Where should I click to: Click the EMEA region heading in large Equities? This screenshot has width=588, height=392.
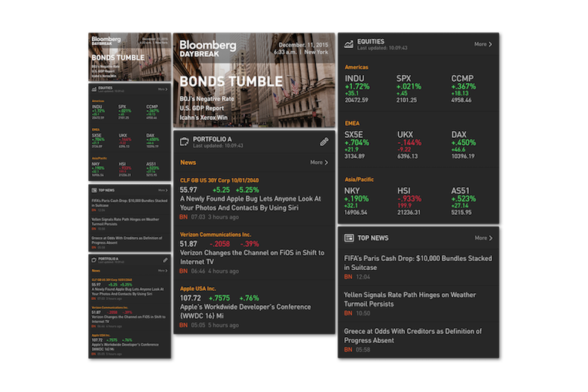pos(352,123)
